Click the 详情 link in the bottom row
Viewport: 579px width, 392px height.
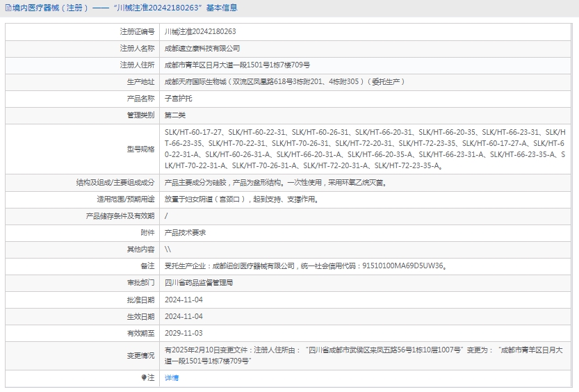point(171,377)
